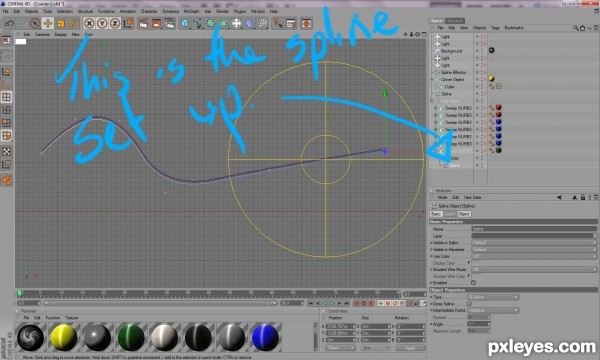Click the Render to Picture Viewer icon
Viewport: 600px width, 360px height.
click(x=157, y=24)
